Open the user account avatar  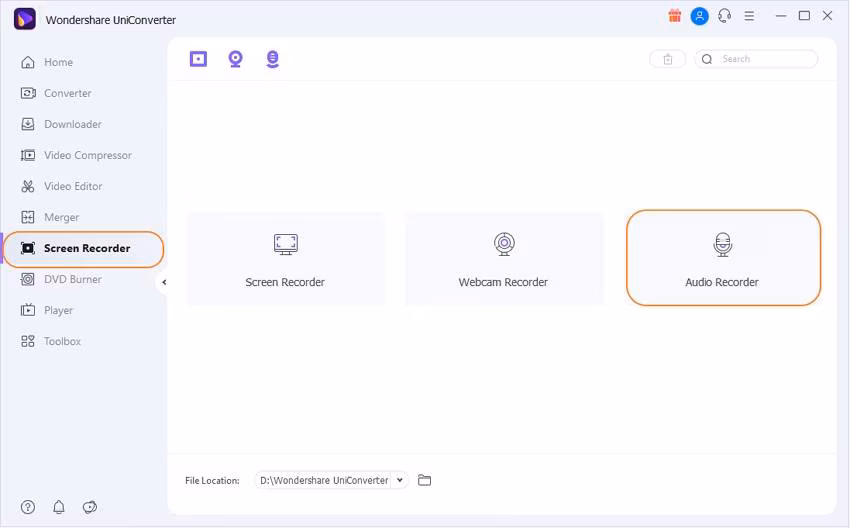click(x=699, y=16)
